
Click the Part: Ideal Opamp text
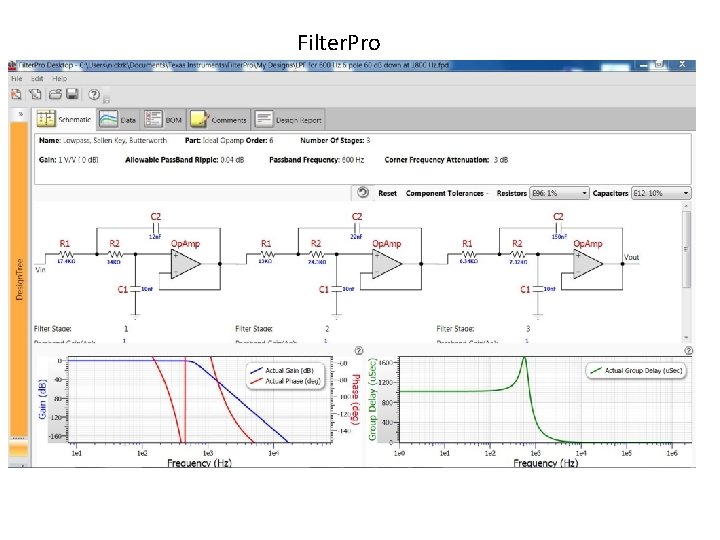(215, 141)
